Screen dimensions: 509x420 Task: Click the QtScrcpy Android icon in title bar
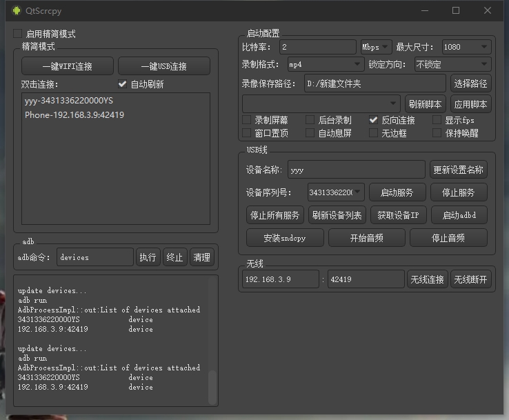point(16,11)
